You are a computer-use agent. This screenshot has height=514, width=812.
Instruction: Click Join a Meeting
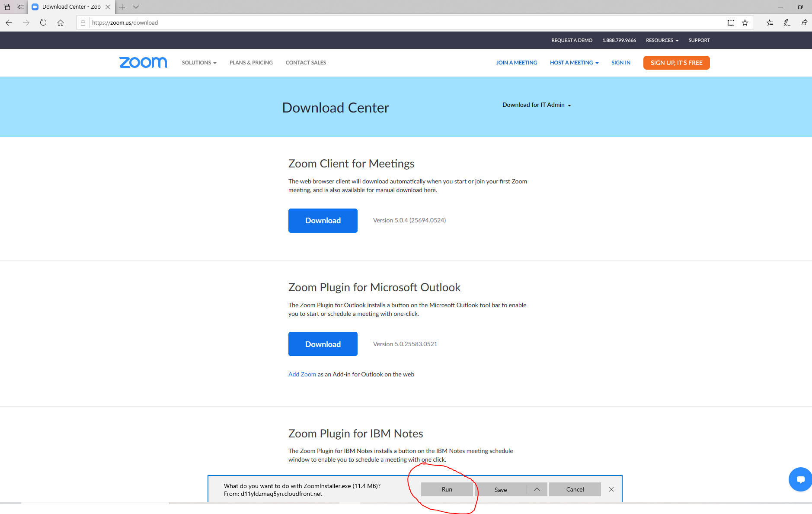517,63
